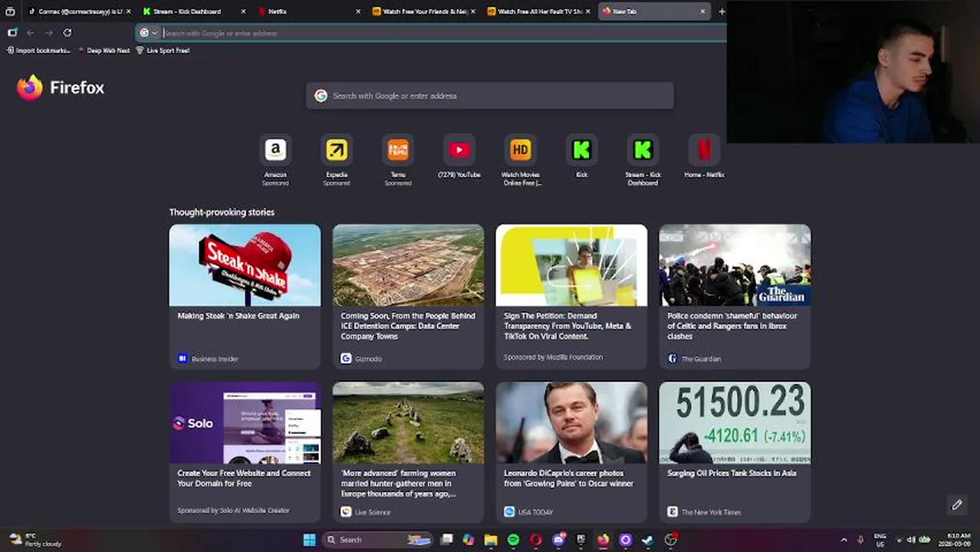The height and width of the screenshot is (552, 980).
Task: Open the weather widget Partly cloudy
Action: point(35,540)
